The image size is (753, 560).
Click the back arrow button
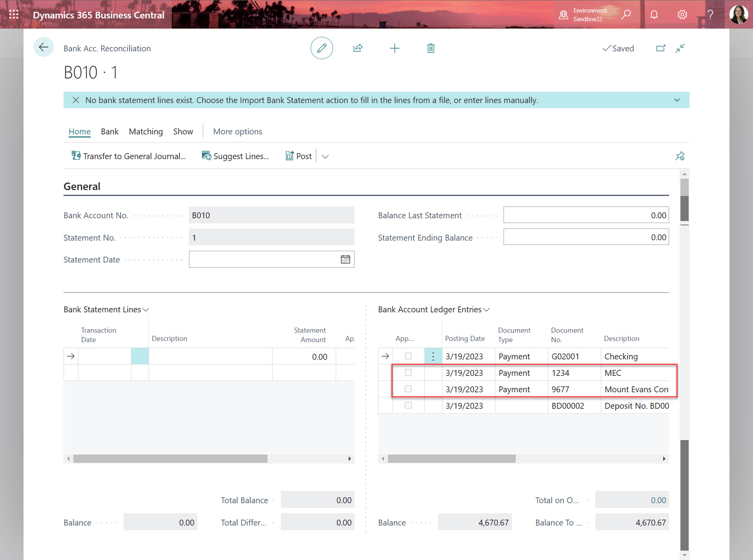pyautogui.click(x=44, y=47)
